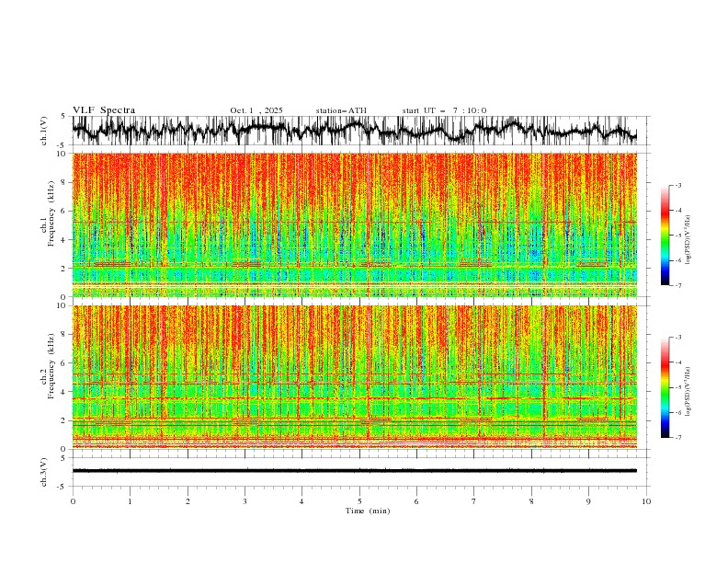Viewport: 728px width, 563px height.
Task: Select the "Oct. 1 , 2025" date text
Action: [256, 110]
